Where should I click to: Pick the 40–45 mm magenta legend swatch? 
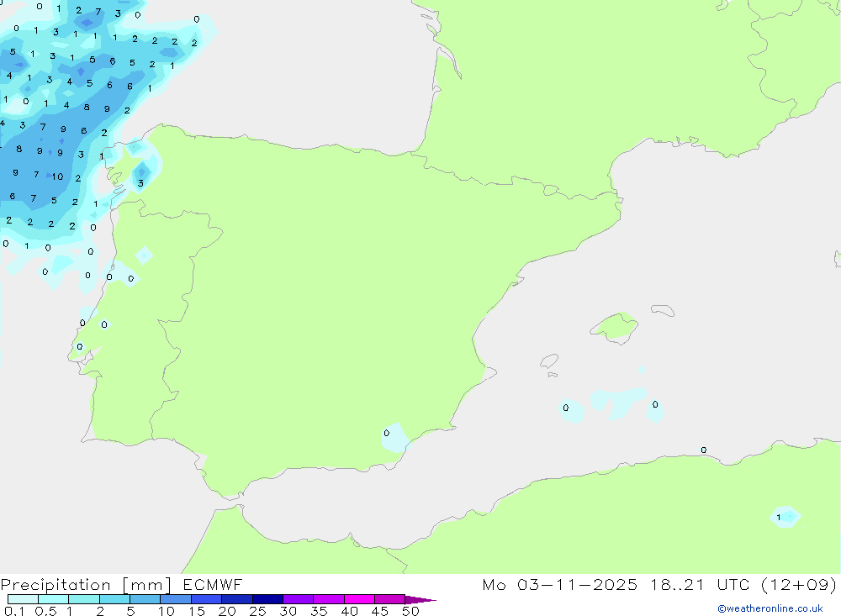[359, 599]
